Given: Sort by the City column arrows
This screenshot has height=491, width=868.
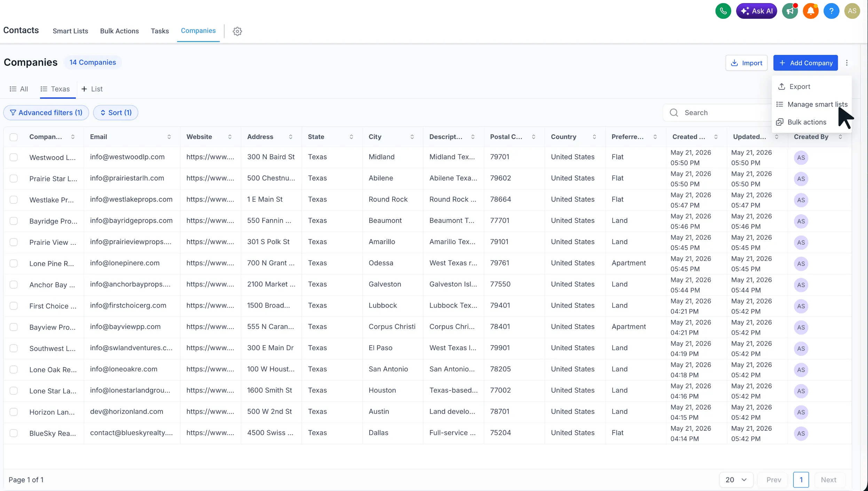Looking at the screenshot, I should pyautogui.click(x=412, y=137).
